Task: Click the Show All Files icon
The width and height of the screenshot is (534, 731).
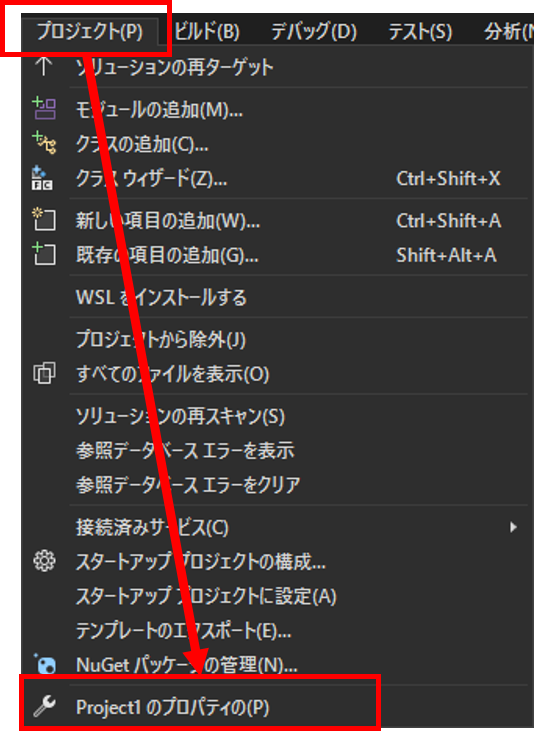Action: point(44,373)
